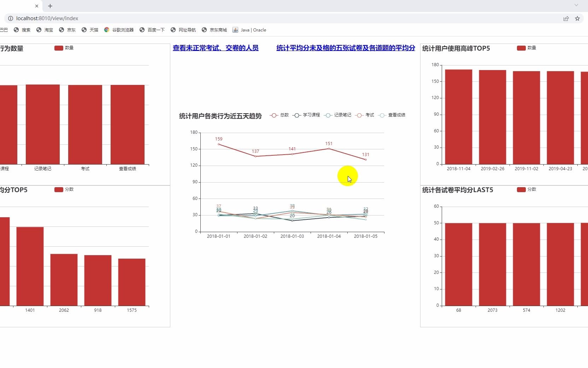The width and height of the screenshot is (588, 368).
Task: Open the 谷歌浏览器 bookmark
Action: click(x=119, y=30)
